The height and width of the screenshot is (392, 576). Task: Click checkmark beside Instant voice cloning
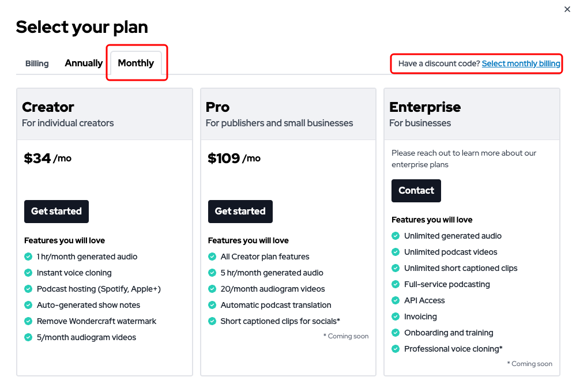(28, 273)
